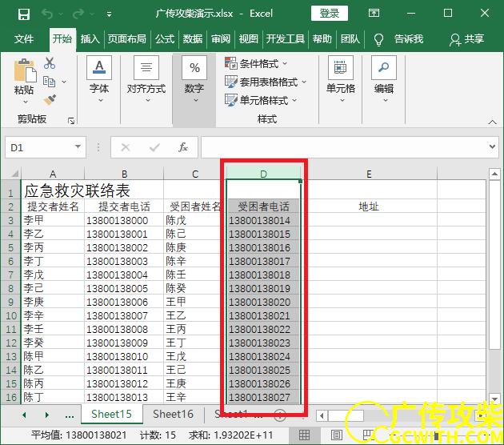Open the 文件 menu
The image size is (504, 445).
coord(24,39)
